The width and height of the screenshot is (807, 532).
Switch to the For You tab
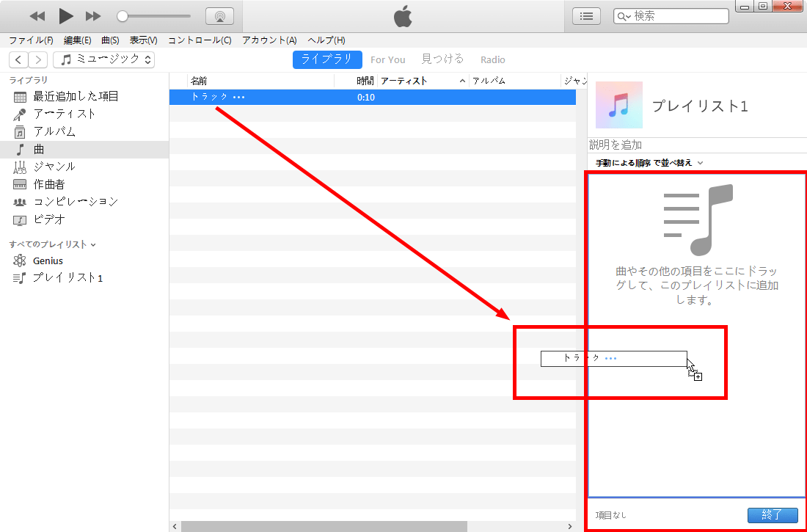click(x=388, y=59)
